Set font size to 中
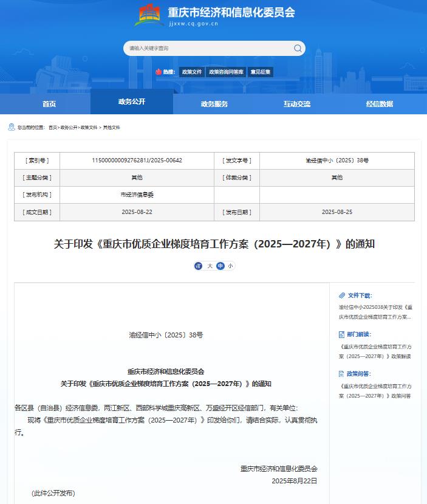The image size is (427, 504). (x=220, y=266)
